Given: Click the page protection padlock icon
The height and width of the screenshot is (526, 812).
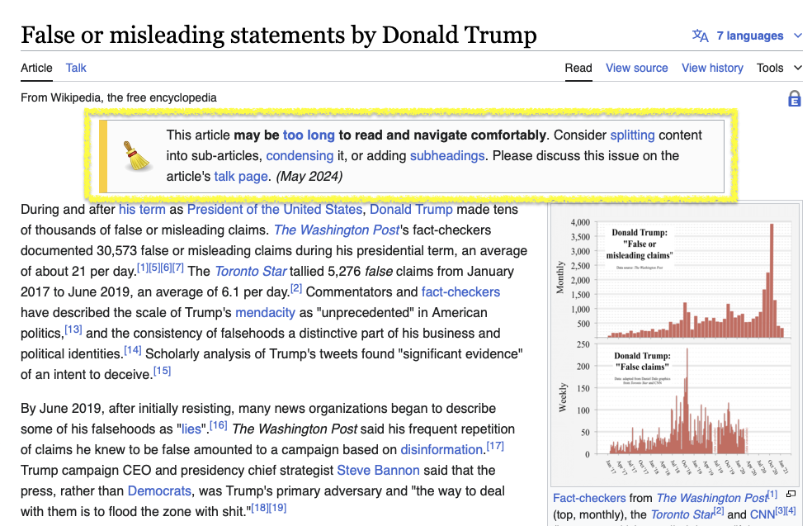Looking at the screenshot, I should 794,99.
